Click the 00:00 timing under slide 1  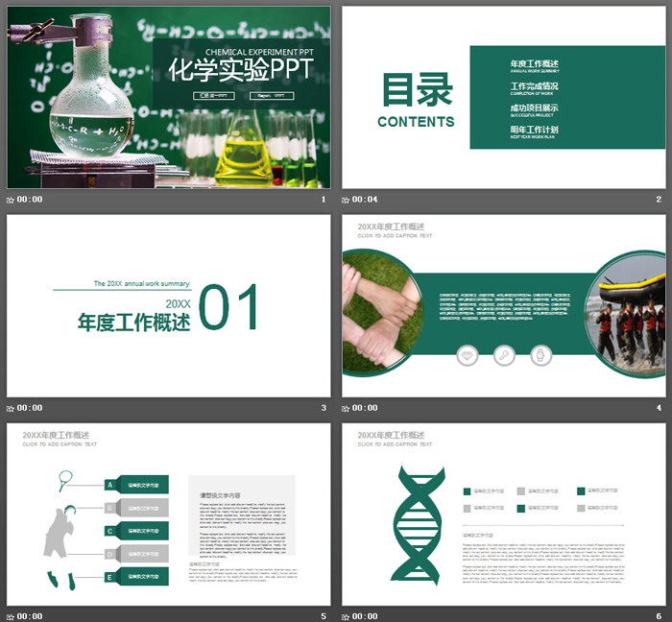coord(30,200)
